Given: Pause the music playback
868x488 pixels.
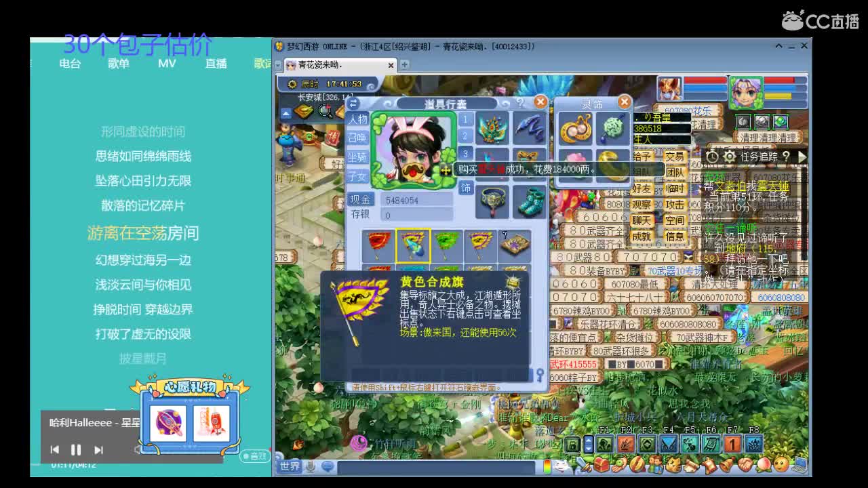Looking at the screenshot, I should click(x=76, y=449).
